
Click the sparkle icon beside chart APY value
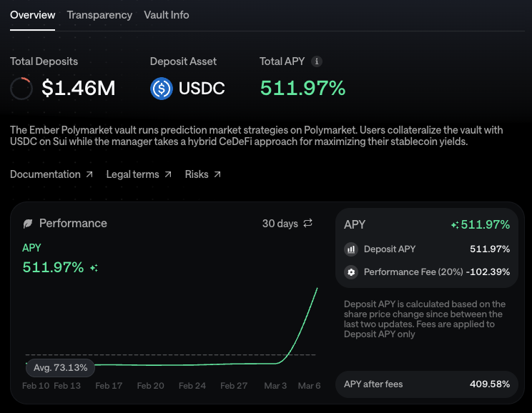(x=94, y=268)
